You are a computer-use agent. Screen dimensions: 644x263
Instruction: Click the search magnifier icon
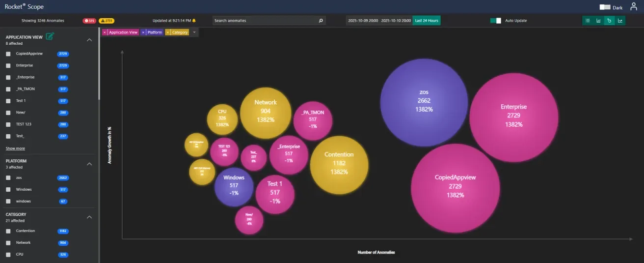pyautogui.click(x=321, y=21)
